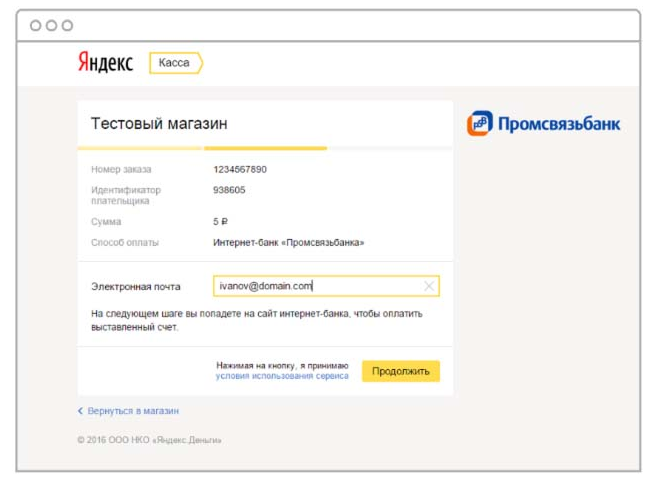The height and width of the screenshot is (485, 658).
Task: Click the third window control circle
Action: click(67, 26)
